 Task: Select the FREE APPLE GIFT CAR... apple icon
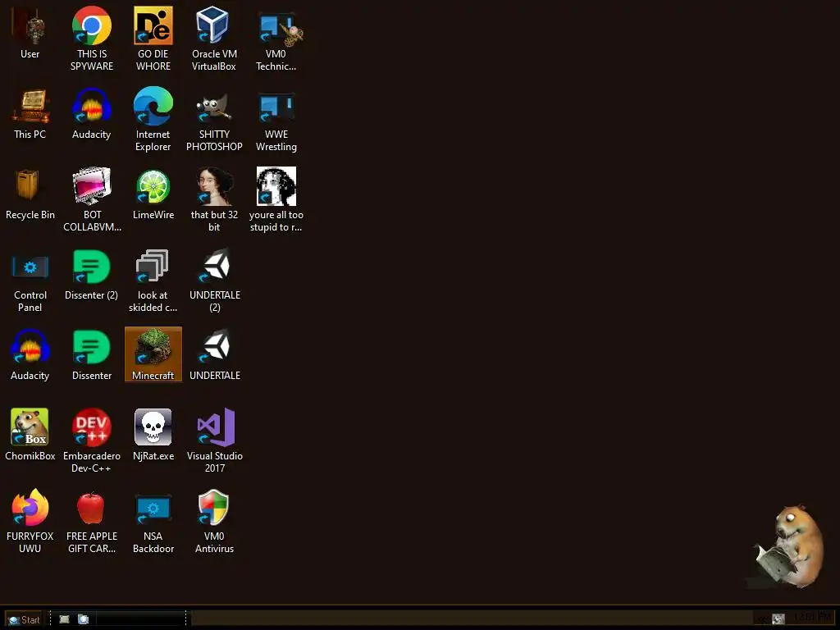point(92,507)
